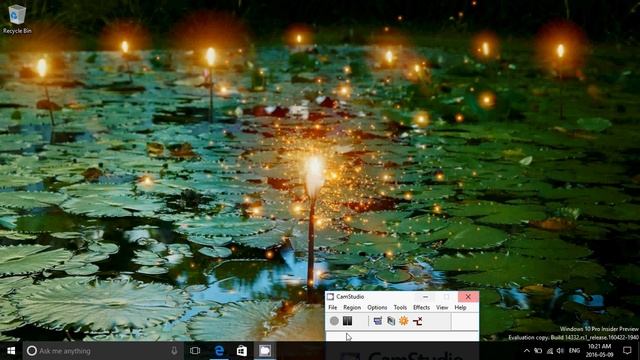Open the Region menu in CamStudio
This screenshot has width=640, height=360.
pyautogui.click(x=352, y=307)
